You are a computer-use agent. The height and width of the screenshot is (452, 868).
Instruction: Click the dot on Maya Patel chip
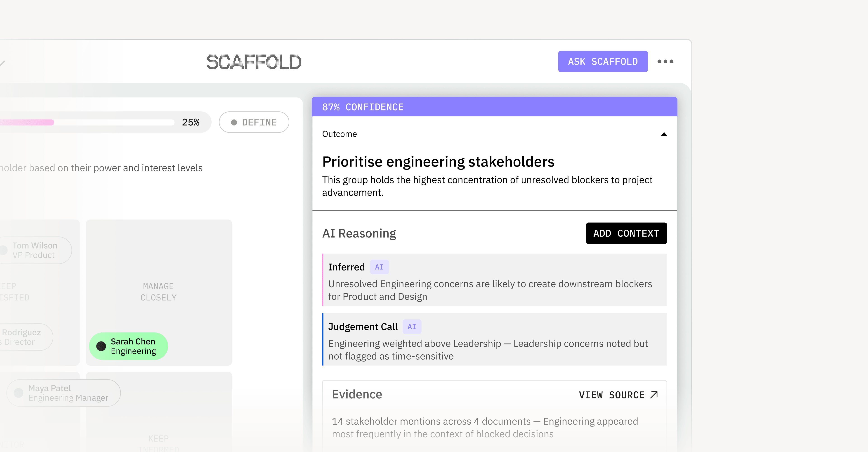click(19, 393)
